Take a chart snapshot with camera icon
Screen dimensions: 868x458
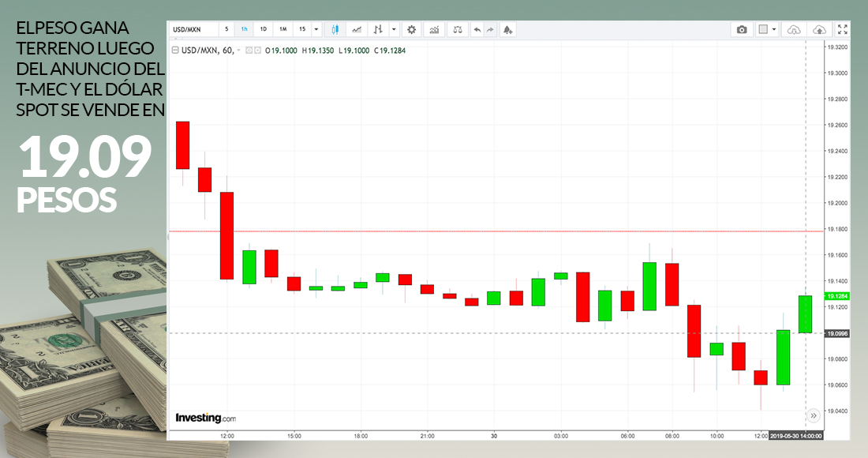coord(742,29)
